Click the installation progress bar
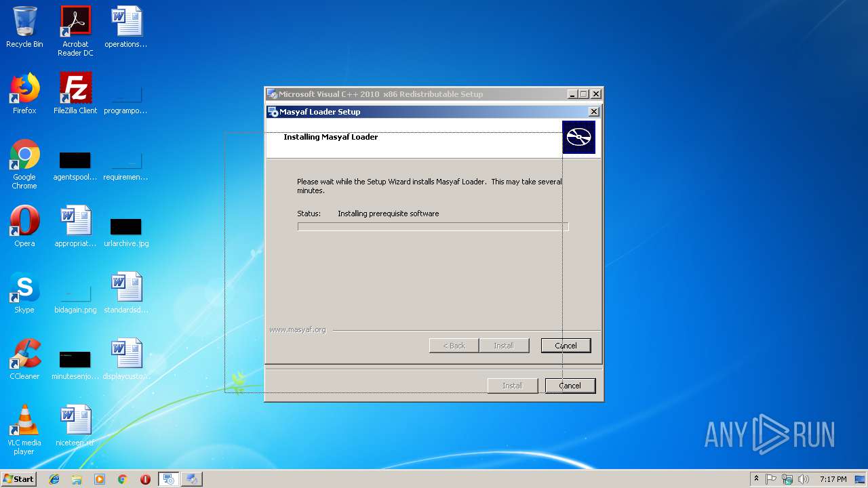Image resolution: width=868 pixels, height=488 pixels. point(433,226)
